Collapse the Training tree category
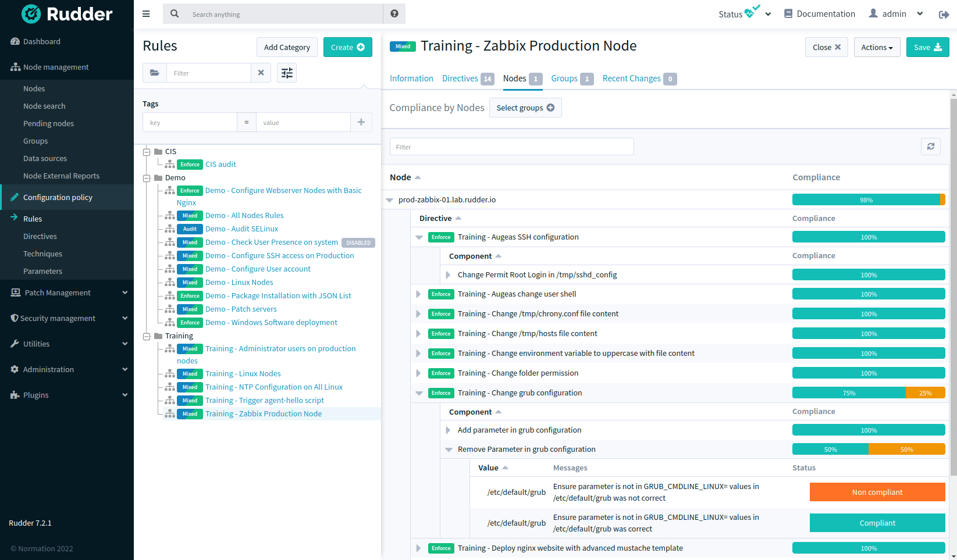This screenshot has width=957, height=560. pos(147,336)
